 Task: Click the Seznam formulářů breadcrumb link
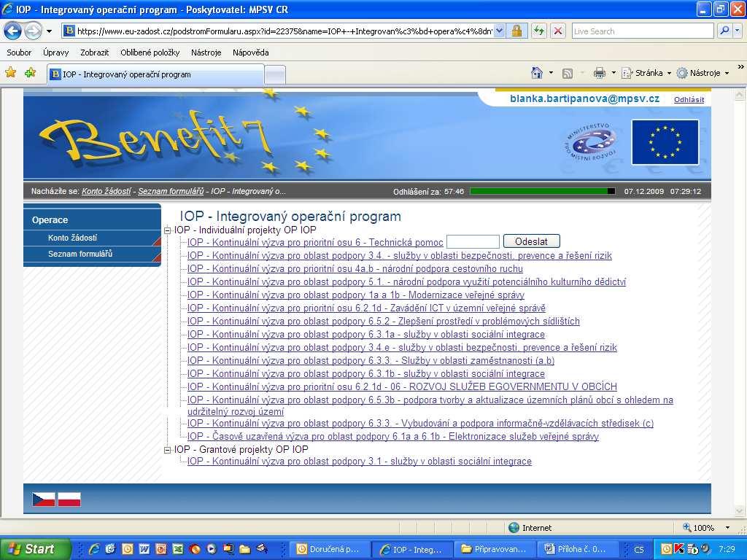(x=171, y=191)
